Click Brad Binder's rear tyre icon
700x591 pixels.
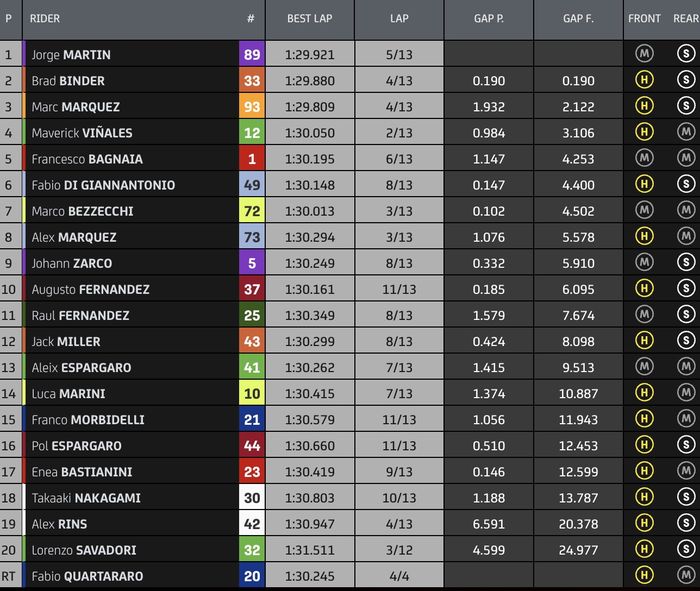point(686,80)
